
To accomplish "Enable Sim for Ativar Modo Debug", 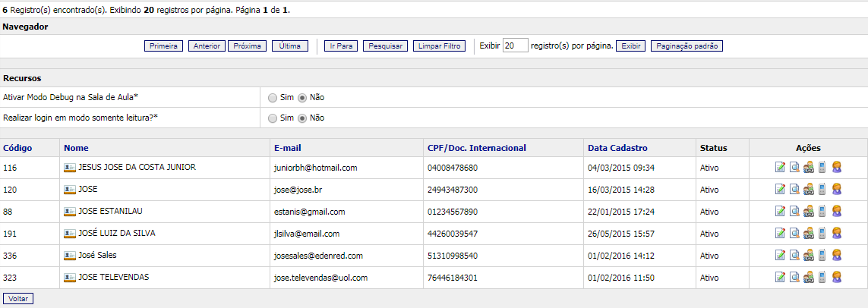I will click(272, 97).
